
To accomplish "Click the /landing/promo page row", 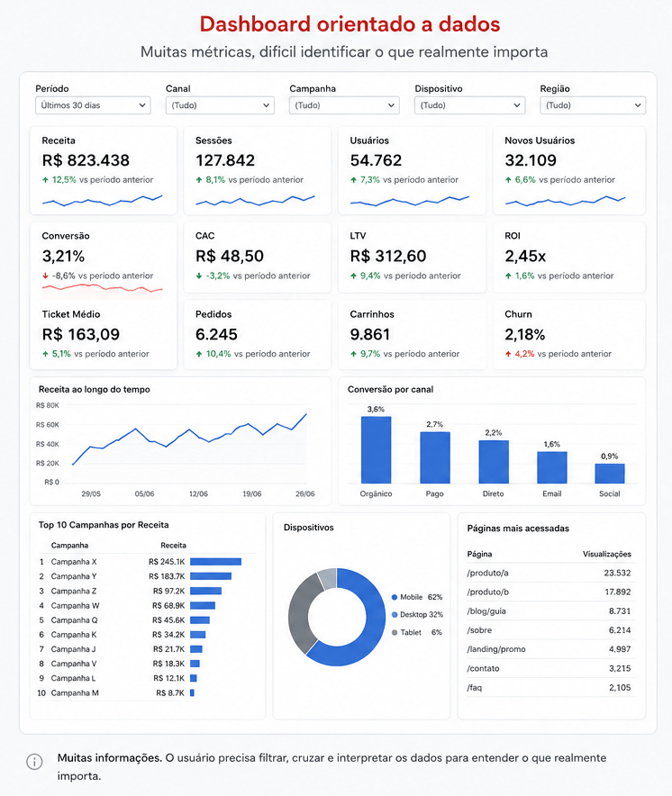I will [549, 649].
